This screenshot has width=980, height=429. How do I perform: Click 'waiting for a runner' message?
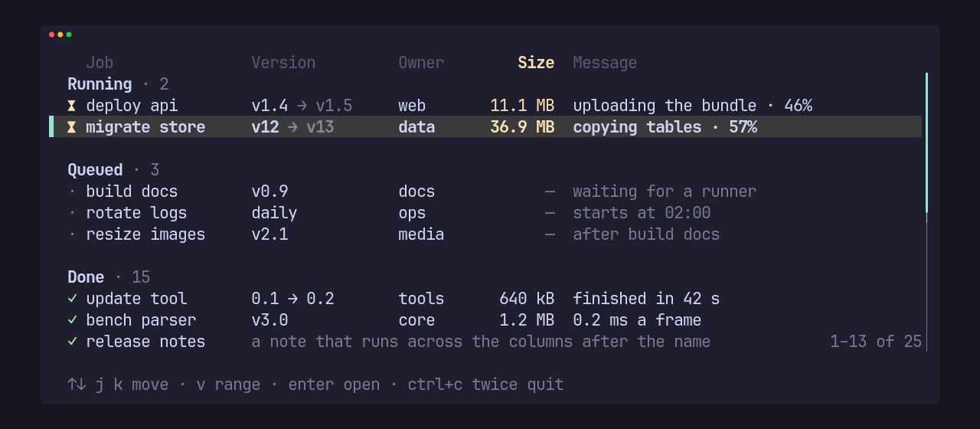665,192
